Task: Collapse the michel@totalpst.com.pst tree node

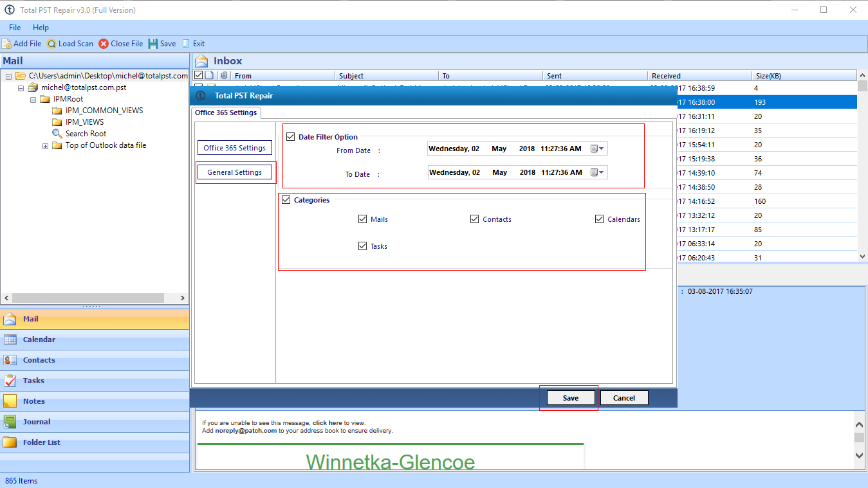Action: pyautogui.click(x=21, y=87)
